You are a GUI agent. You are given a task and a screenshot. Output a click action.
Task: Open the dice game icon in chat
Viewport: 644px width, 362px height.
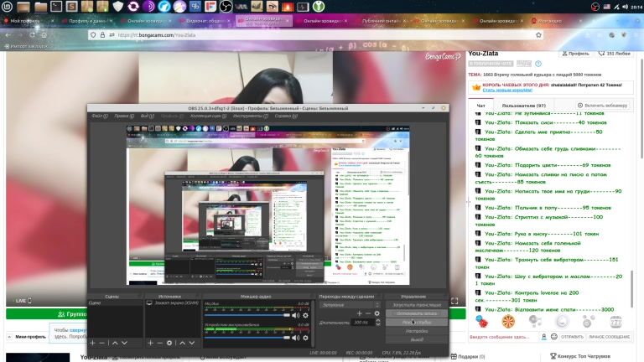481,322
